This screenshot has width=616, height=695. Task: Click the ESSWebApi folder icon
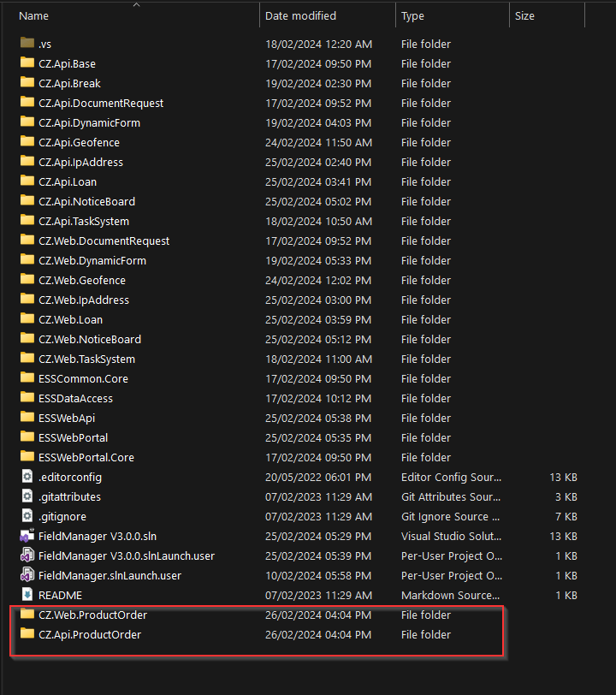[27, 417]
